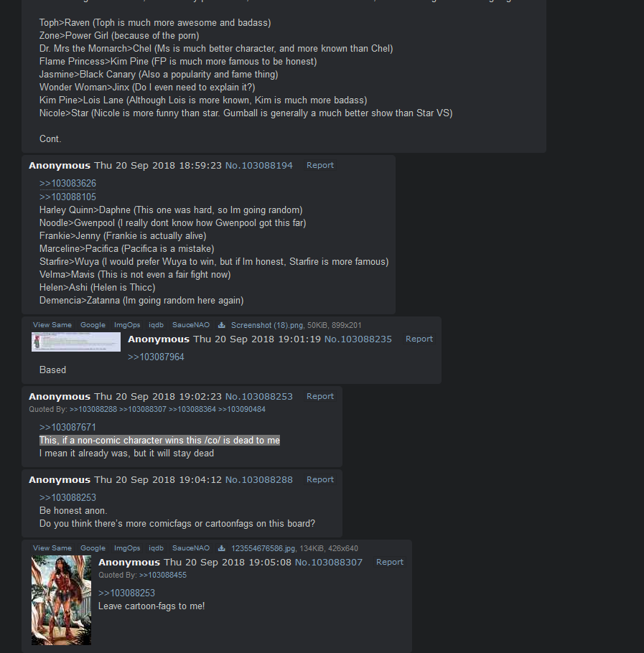This screenshot has width=644, height=653.
Task: Report post No.103088307
Action: point(389,562)
